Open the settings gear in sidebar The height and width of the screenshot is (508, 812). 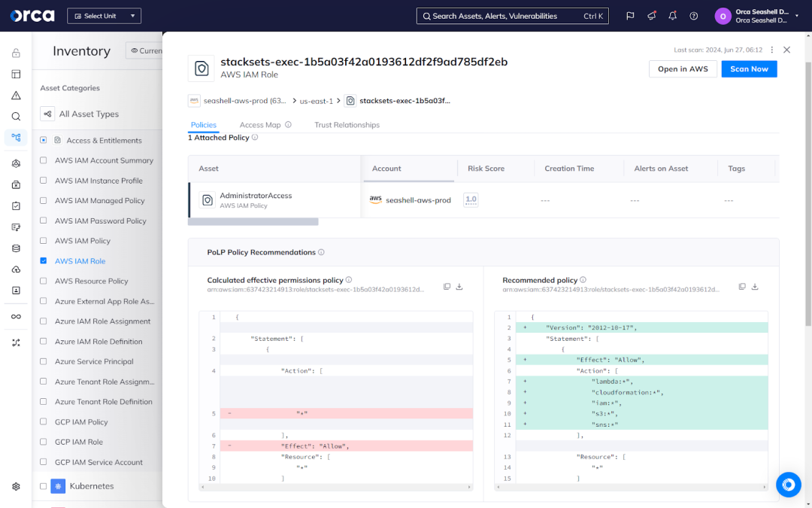16,486
